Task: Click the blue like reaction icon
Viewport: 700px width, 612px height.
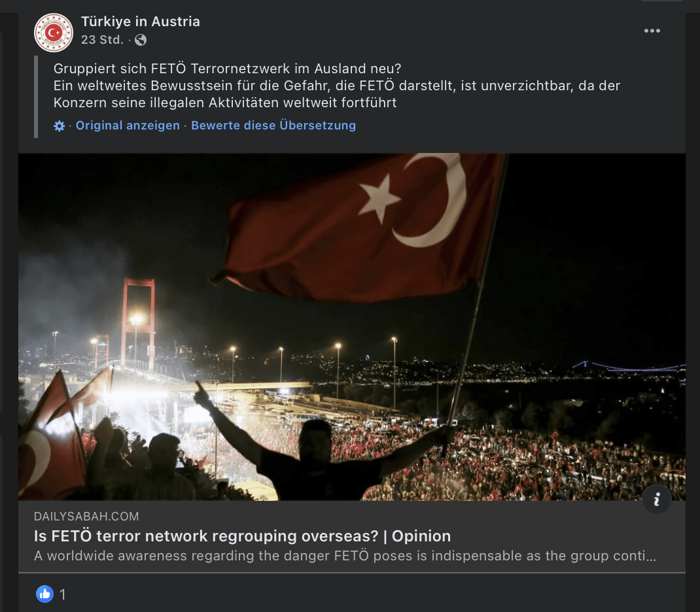Action: tap(44, 594)
